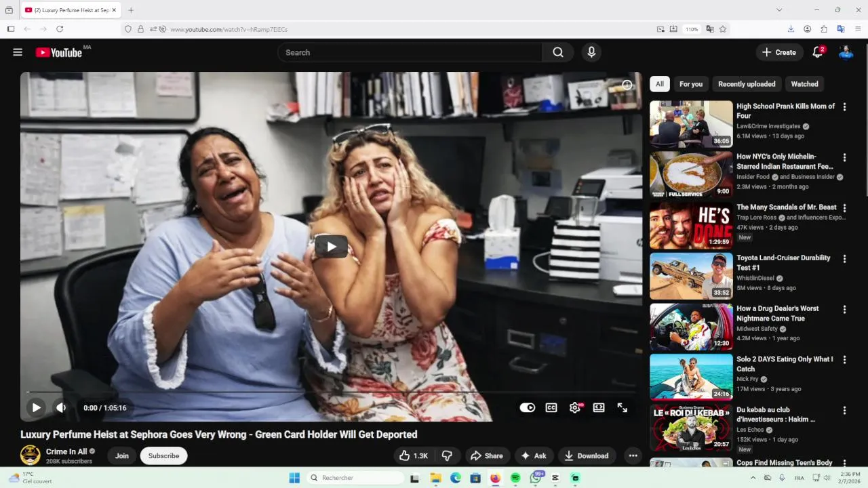Go back with browser back arrow
The height and width of the screenshot is (488, 868).
[27, 29]
